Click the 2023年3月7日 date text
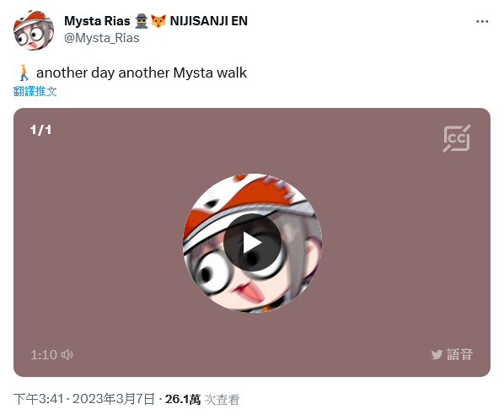Image resolution: width=504 pixels, height=420 pixels. (114, 399)
